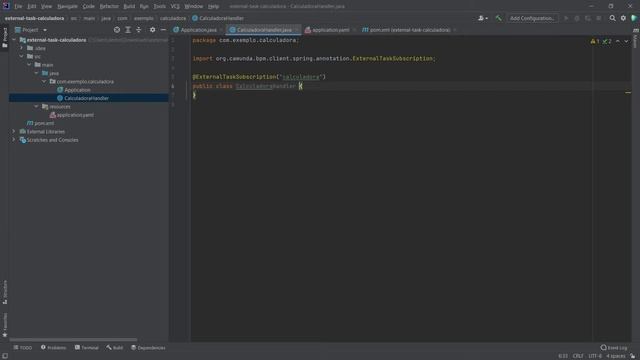This screenshot has width=640, height=360.
Task: Collapse the resources folder
Action: (x=36, y=107)
